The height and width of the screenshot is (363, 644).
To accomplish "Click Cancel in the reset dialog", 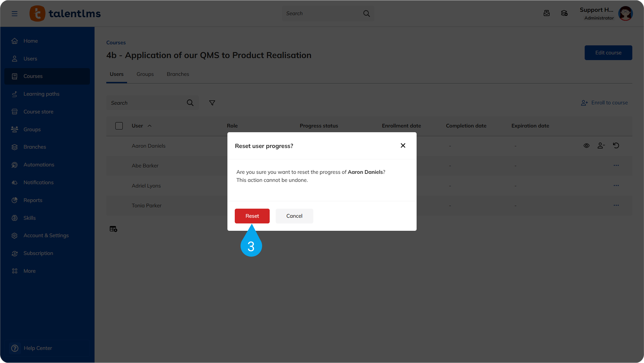I will pos(294,216).
